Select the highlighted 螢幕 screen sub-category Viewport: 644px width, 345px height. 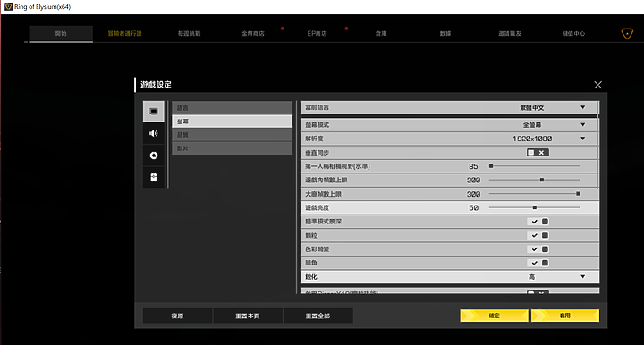point(232,122)
